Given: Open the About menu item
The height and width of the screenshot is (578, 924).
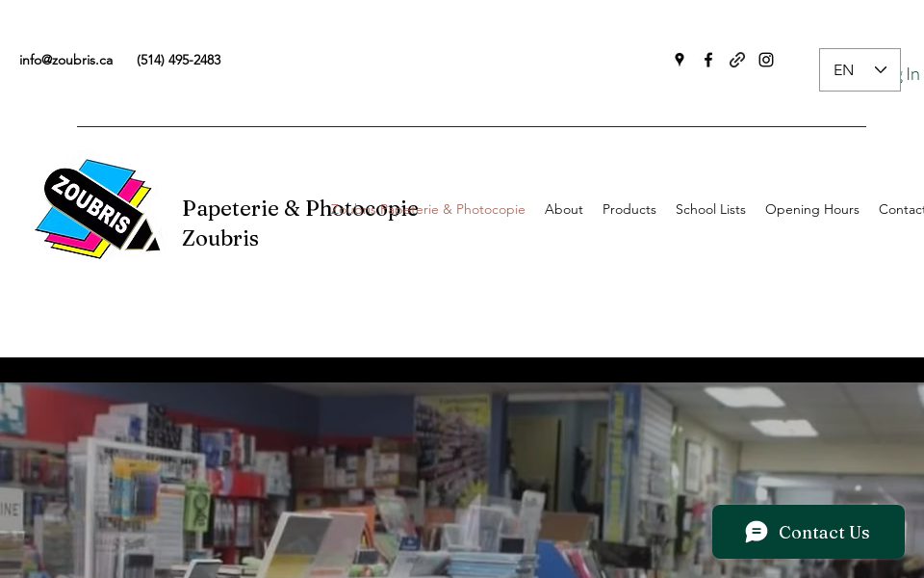Looking at the screenshot, I should coord(563,209).
